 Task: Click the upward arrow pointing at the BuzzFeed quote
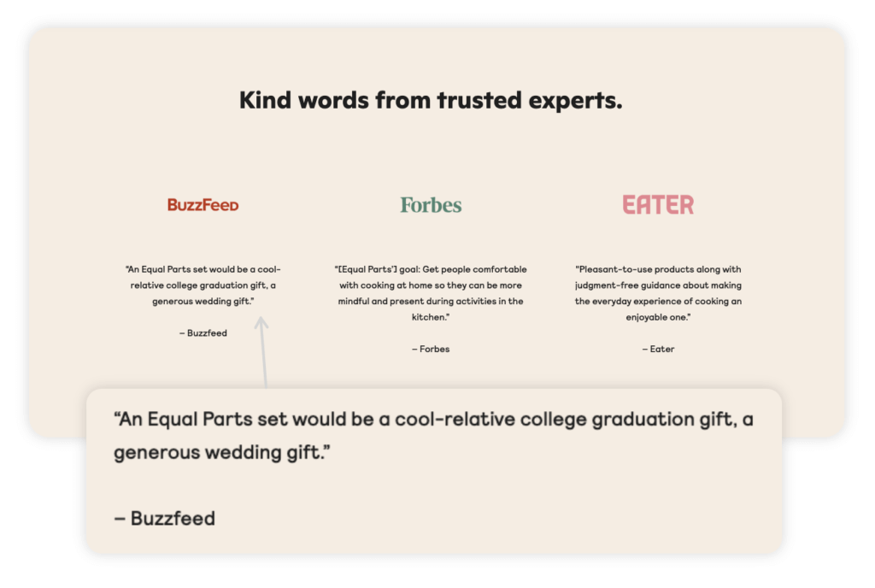click(x=262, y=352)
